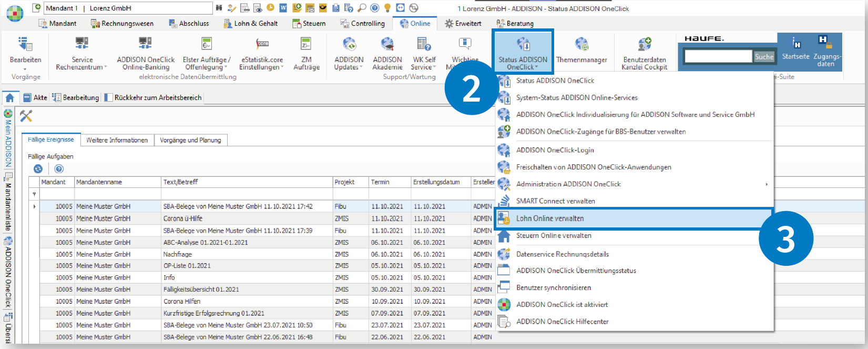868x349 pixels.
Task: Select the Online ribbon tab
Action: pos(415,23)
